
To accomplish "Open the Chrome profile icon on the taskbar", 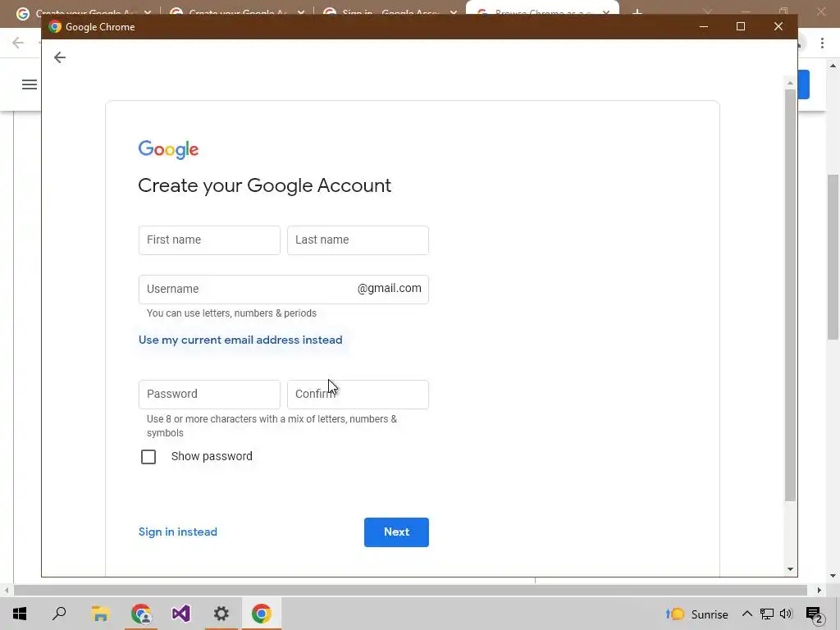I will pyautogui.click(x=141, y=614).
